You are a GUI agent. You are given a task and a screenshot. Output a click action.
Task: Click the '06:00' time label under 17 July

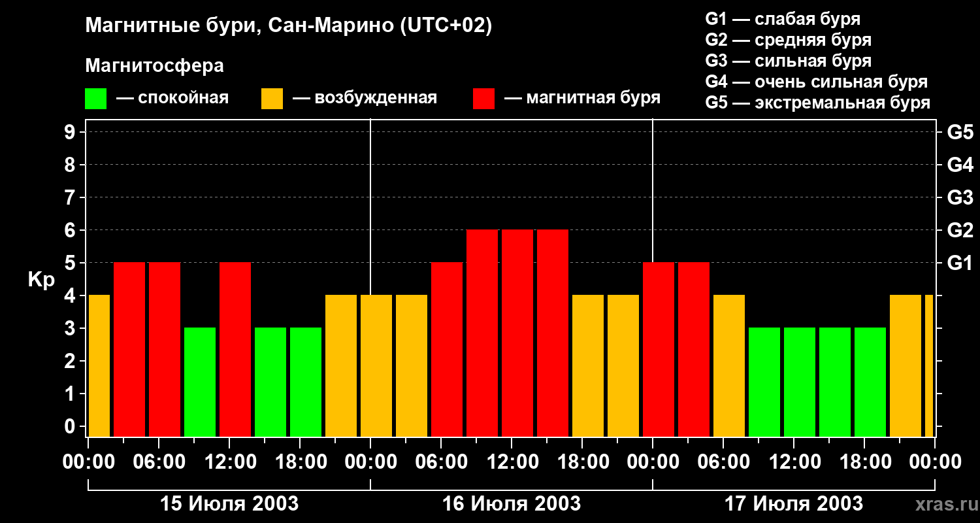723,462
